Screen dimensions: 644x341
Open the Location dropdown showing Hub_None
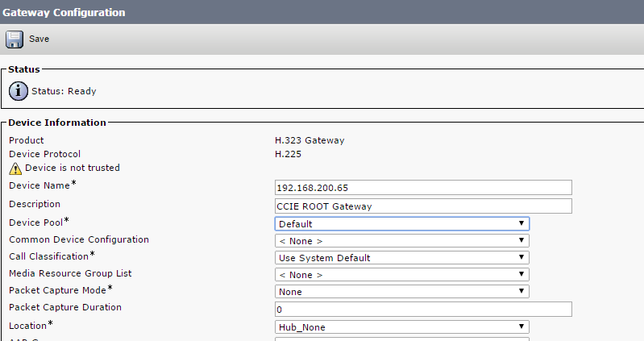[x=401, y=326]
